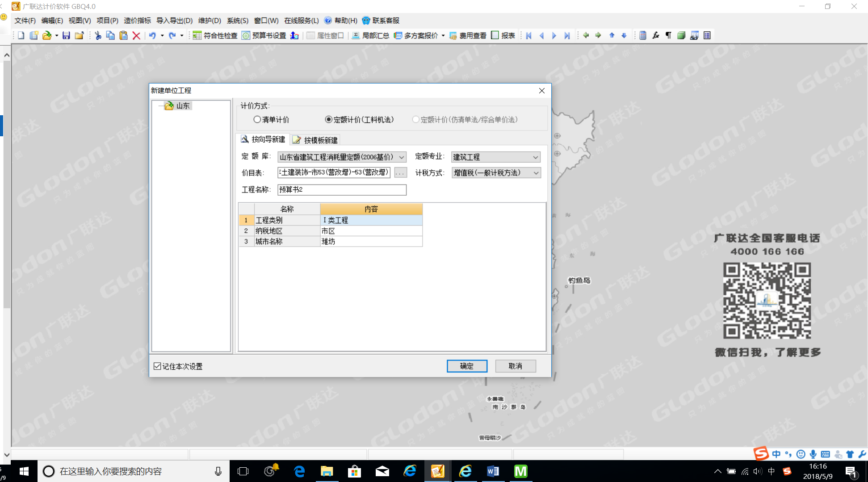This screenshot has height=482, width=868.
Task: Click the green right arrow icon
Action: 598,35
